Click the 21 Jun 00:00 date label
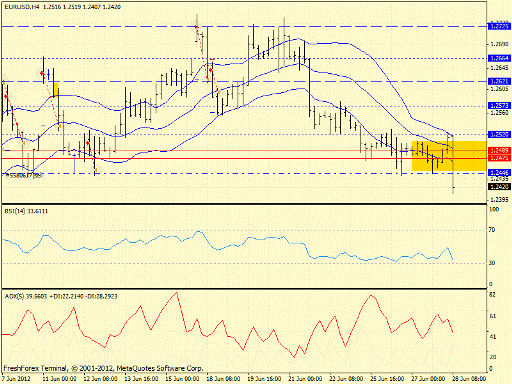Screen dimensions: 512x384 [x=305, y=379]
